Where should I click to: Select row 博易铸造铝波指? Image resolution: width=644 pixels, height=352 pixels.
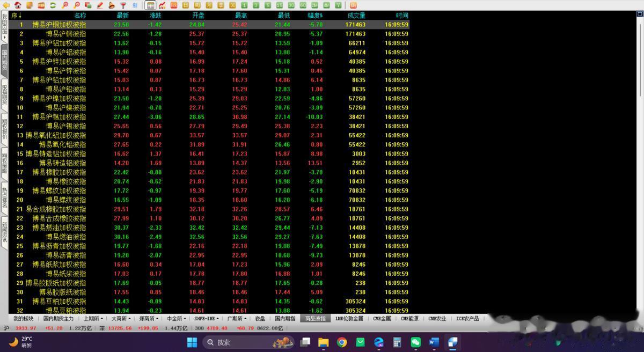[x=210, y=163]
